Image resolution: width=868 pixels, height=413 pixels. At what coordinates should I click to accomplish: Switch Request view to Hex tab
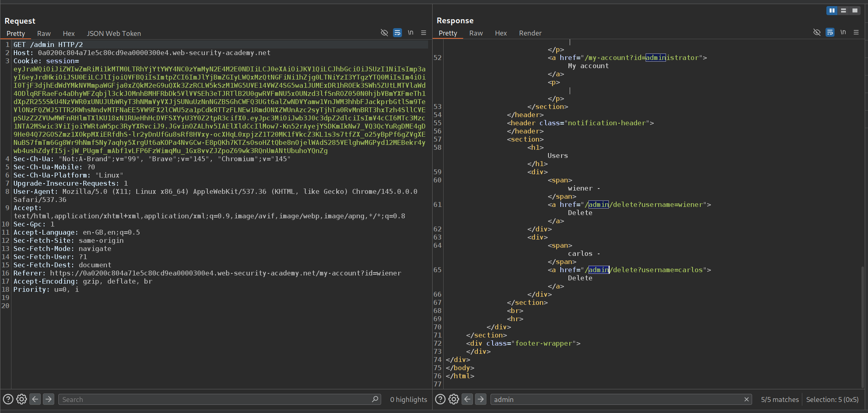click(69, 33)
